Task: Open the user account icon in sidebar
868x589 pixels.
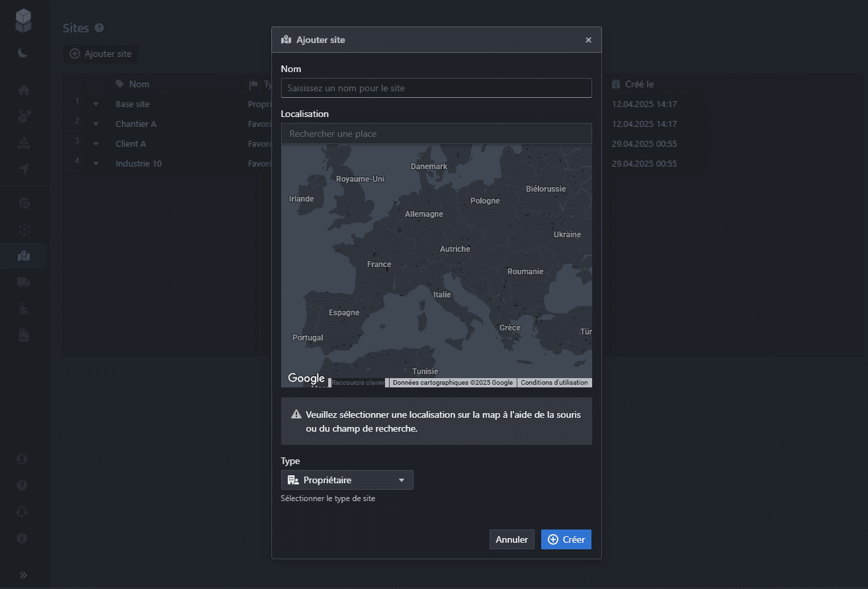Action: click(x=22, y=459)
